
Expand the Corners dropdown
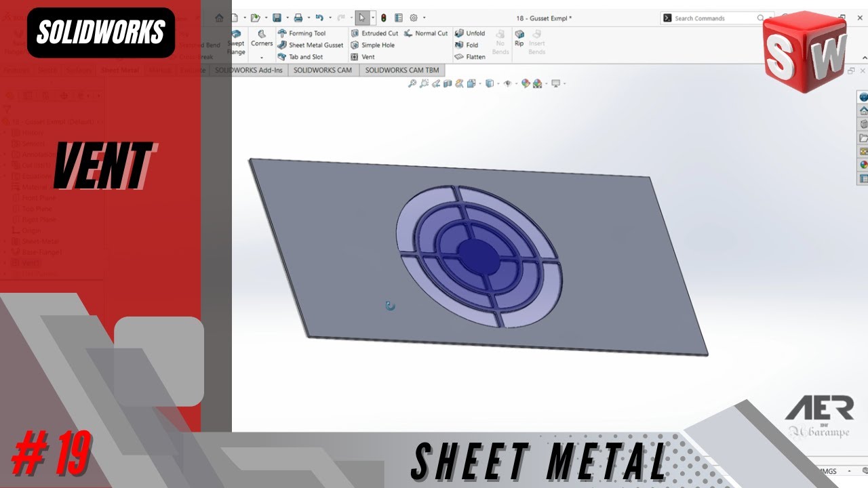click(262, 57)
